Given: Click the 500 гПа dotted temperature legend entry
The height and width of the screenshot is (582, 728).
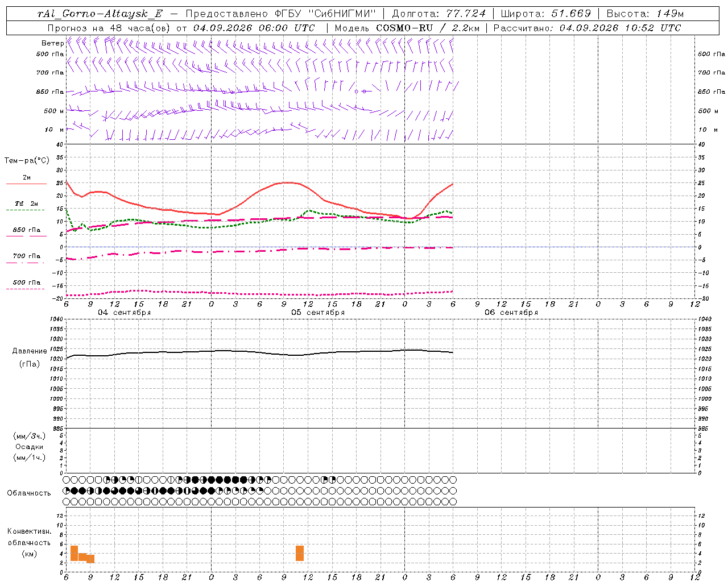Looking at the screenshot, I should click(x=26, y=285).
